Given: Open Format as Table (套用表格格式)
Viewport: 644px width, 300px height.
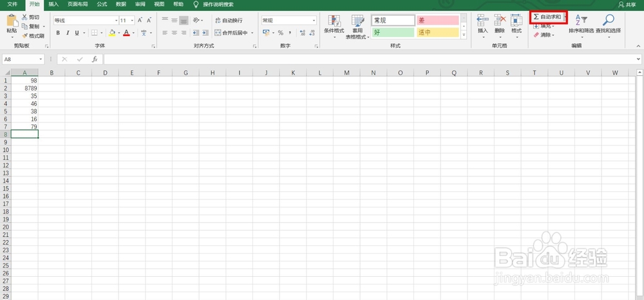Looking at the screenshot, I should point(357,26).
